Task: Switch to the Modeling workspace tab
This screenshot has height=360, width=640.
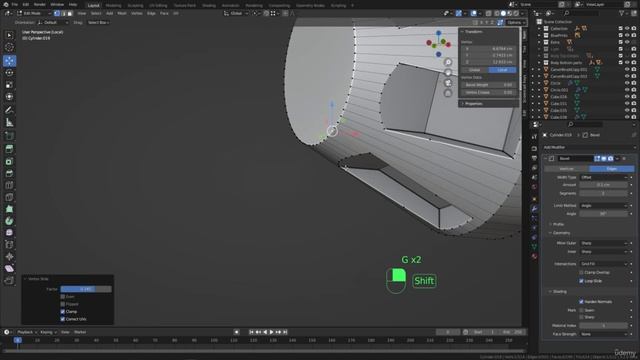Action: coord(113,5)
